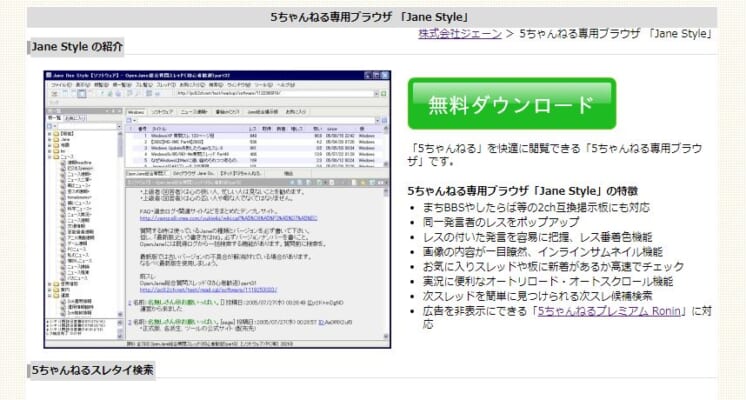Viewport: 746px width, 400px height.
Task: Open the 株式会社ジェーン breadcrumb link
Action: [x=460, y=34]
